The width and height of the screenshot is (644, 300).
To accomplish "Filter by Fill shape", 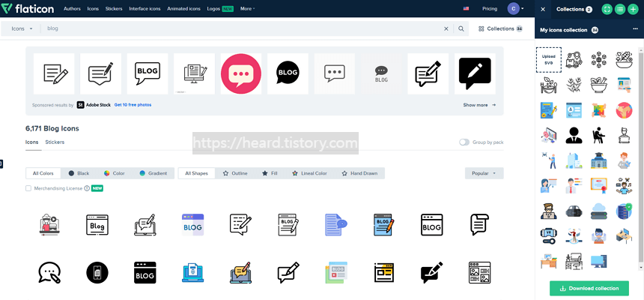I will (270, 173).
